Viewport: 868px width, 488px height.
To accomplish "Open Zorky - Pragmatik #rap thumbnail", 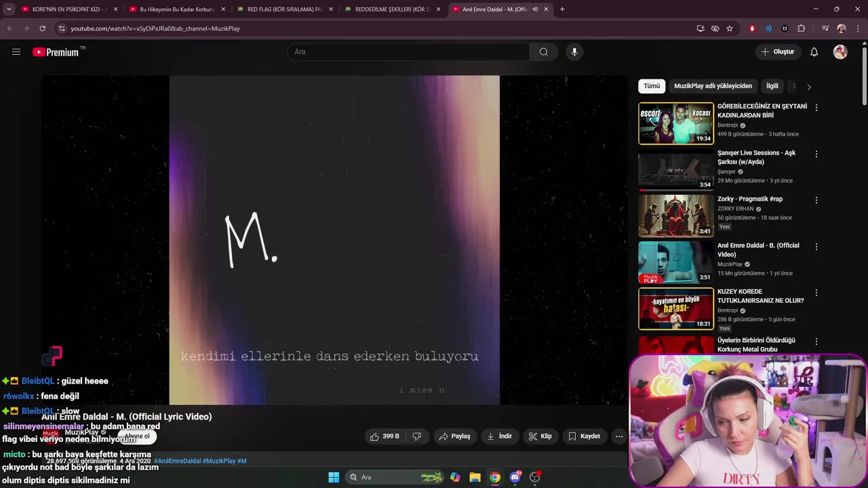I will click(x=676, y=216).
